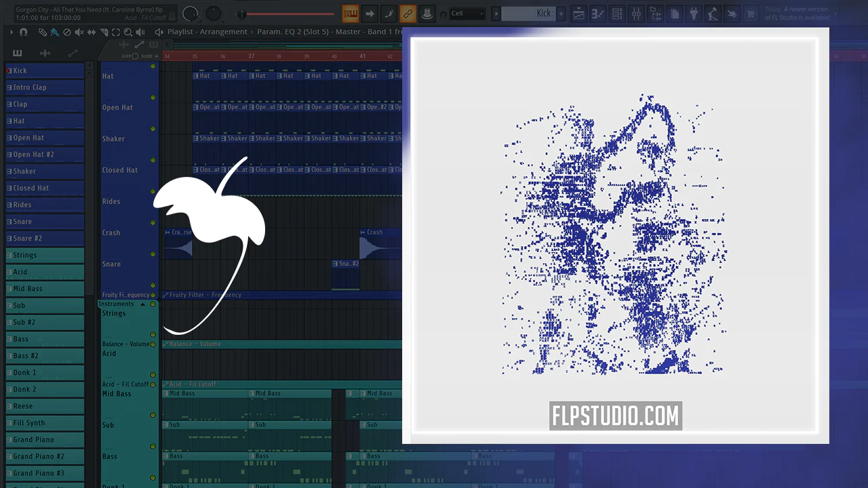
Task: Select the Slice tool
Action: tap(104, 32)
